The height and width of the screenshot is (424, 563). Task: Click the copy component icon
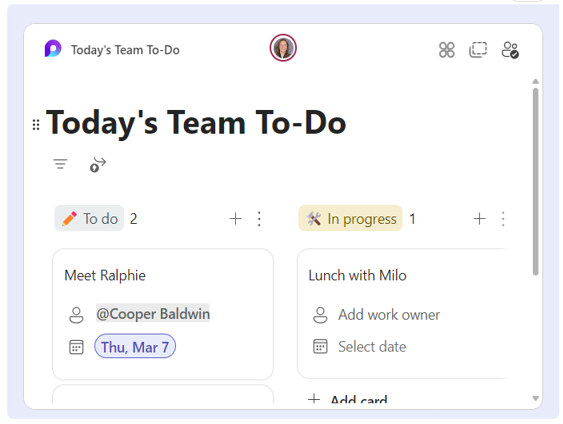point(478,50)
